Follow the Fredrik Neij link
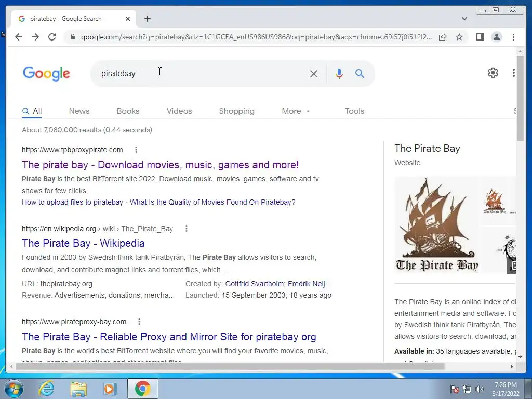Screen dimensions: 532x399 [x=309, y=284]
